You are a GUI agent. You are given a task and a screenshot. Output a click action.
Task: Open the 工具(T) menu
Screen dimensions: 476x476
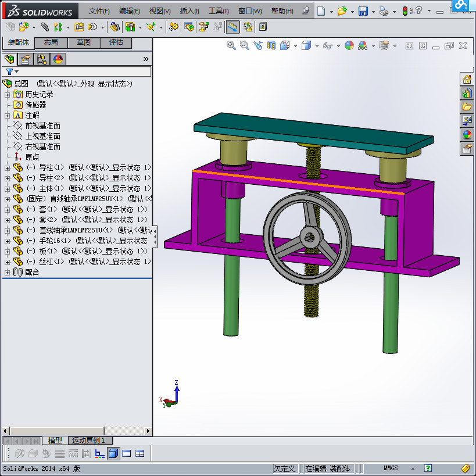219,11
